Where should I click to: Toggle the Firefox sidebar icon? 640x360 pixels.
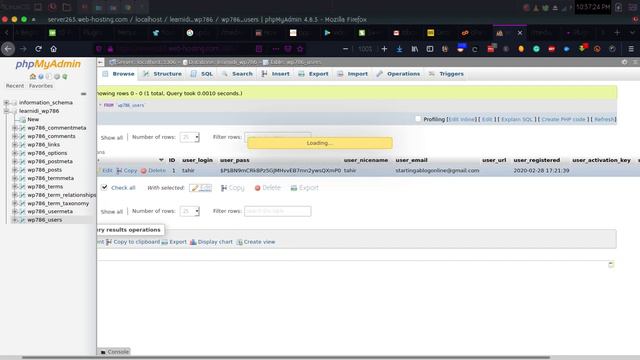430,49
